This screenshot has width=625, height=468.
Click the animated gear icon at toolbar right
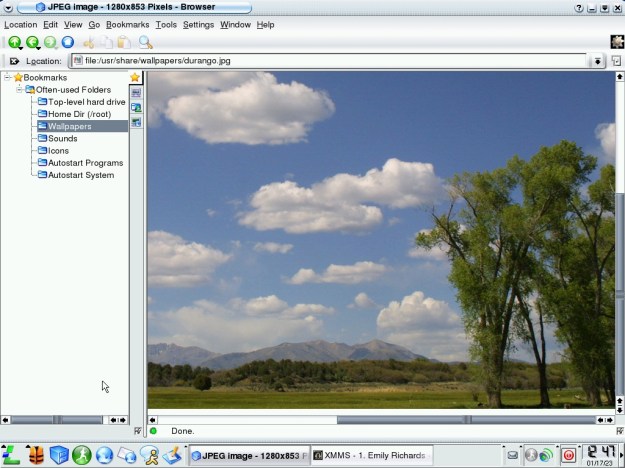point(616,42)
